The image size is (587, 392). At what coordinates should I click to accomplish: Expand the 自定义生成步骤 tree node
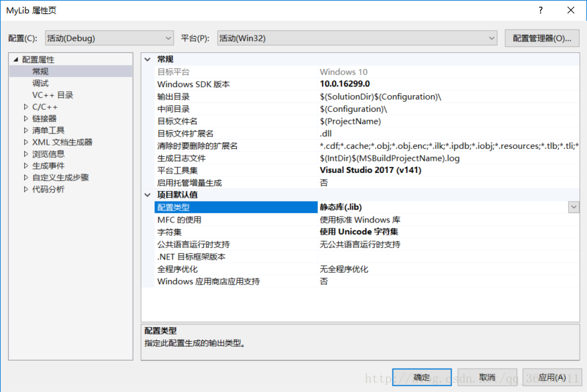tap(26, 178)
